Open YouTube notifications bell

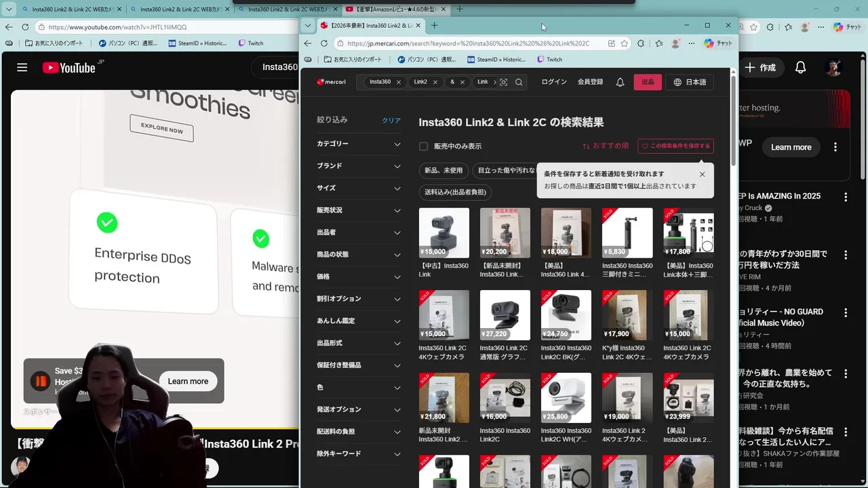(x=801, y=68)
